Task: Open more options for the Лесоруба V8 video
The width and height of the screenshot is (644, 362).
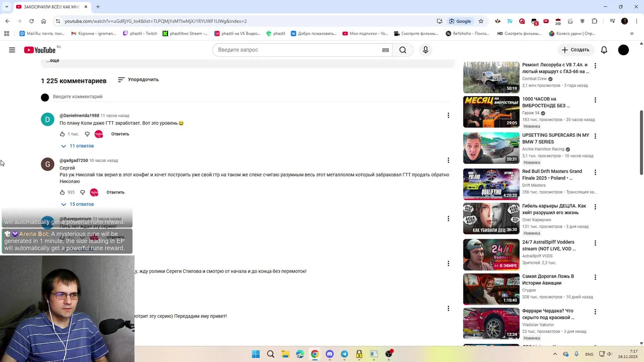Action: point(595,66)
